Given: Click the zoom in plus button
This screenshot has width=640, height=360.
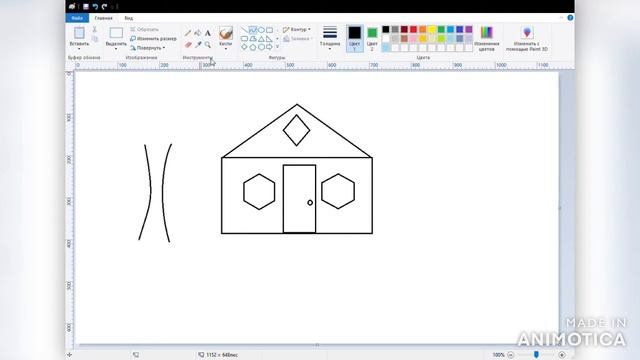Looking at the screenshot, I should [562, 355].
